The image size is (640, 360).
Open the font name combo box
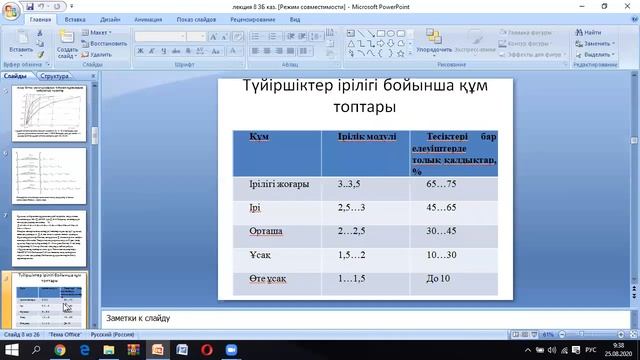pos(160,37)
